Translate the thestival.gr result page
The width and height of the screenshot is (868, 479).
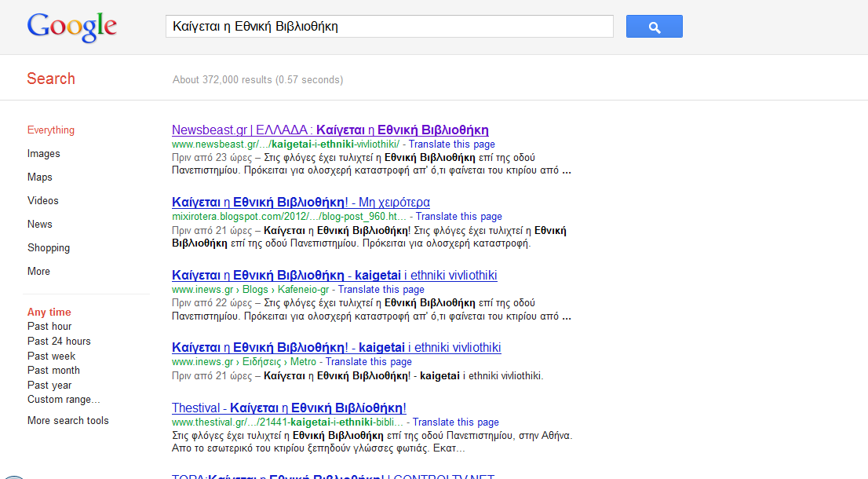pyautogui.click(x=456, y=422)
